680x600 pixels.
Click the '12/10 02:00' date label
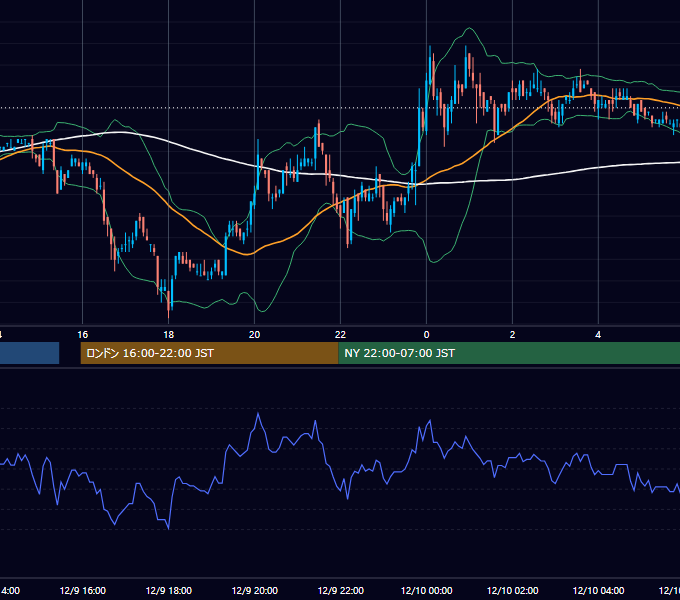click(x=512, y=590)
